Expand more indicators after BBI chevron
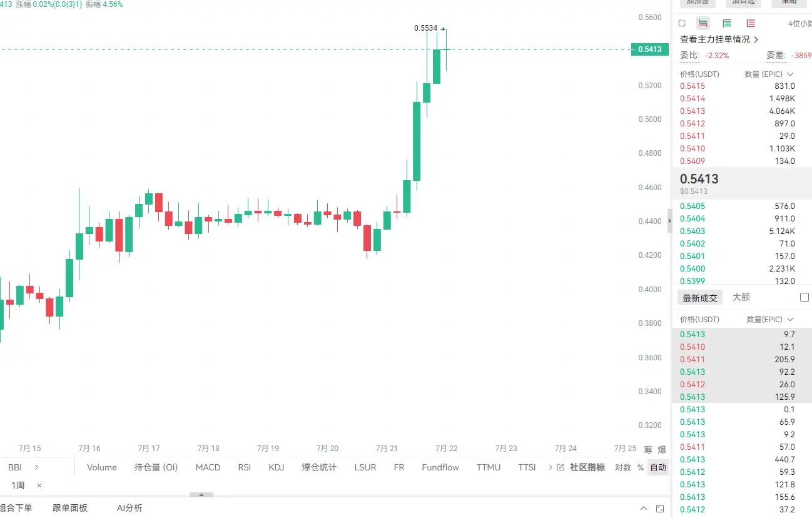 pos(36,467)
